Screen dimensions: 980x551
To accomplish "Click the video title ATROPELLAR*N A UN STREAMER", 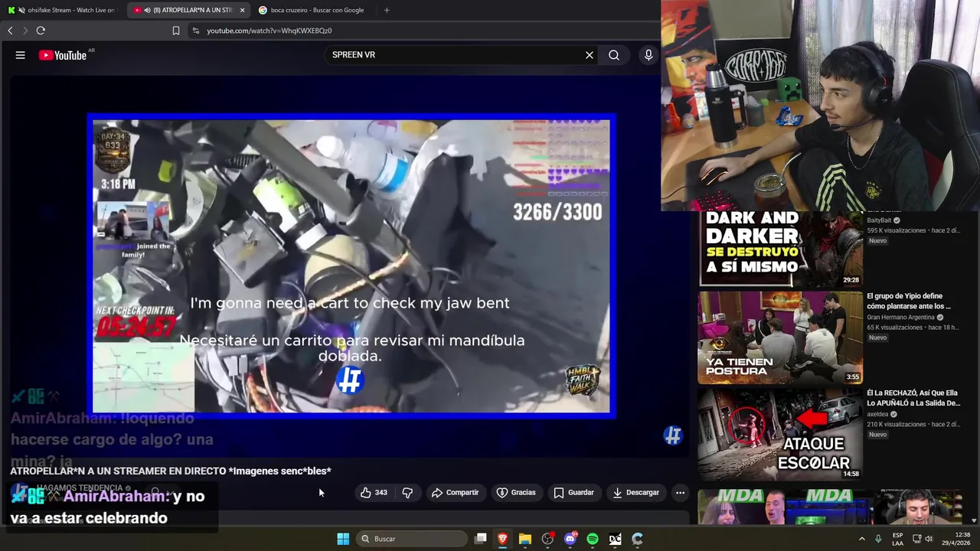I will [171, 471].
